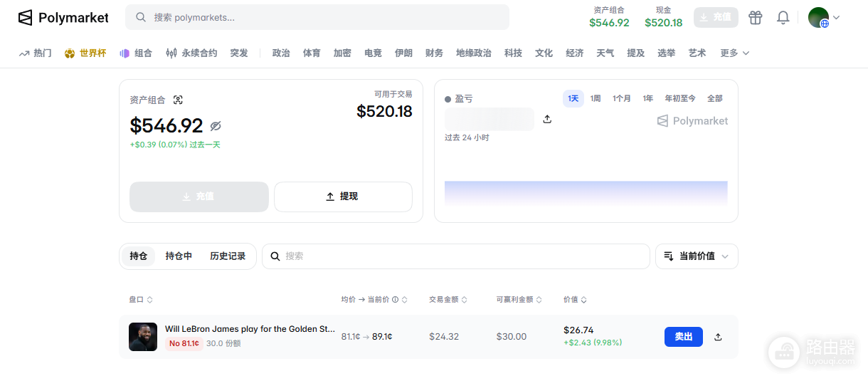
Task: Open the 选举 category
Action: click(666, 53)
